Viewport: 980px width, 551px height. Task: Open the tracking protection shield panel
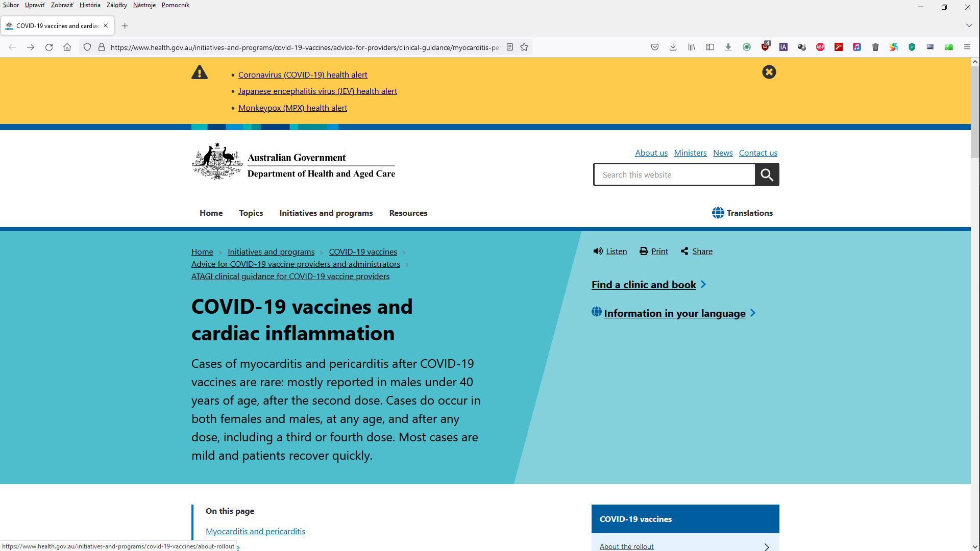[x=87, y=47]
